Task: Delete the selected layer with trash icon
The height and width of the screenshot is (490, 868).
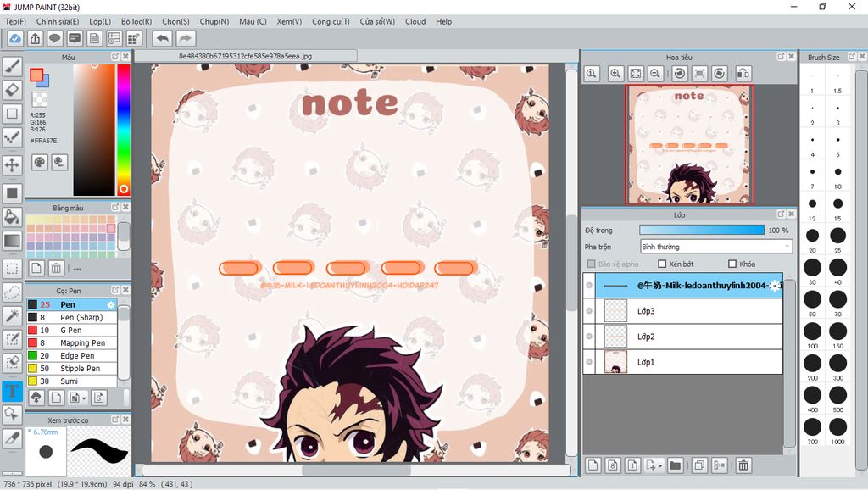Action: click(743, 465)
